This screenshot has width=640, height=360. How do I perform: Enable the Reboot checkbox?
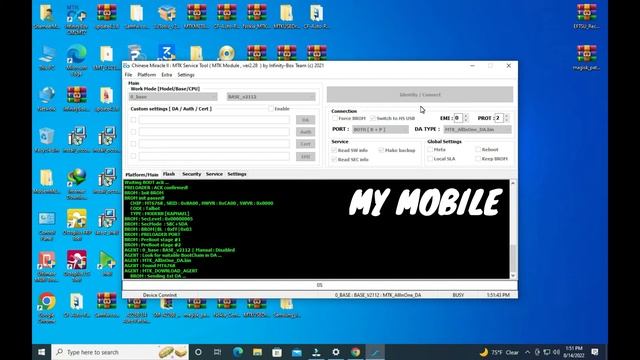click(478, 149)
